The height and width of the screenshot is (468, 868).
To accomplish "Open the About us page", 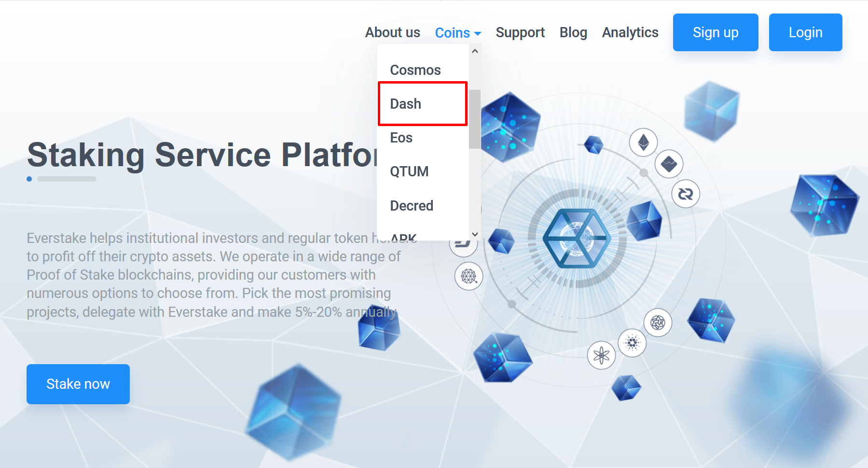I will click(392, 32).
